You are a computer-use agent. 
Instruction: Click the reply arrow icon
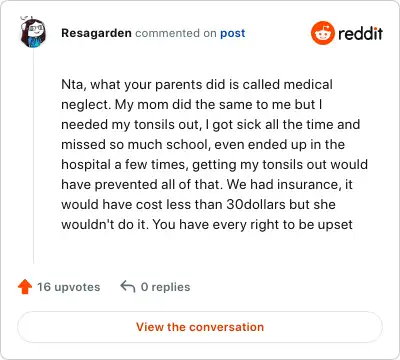128,286
